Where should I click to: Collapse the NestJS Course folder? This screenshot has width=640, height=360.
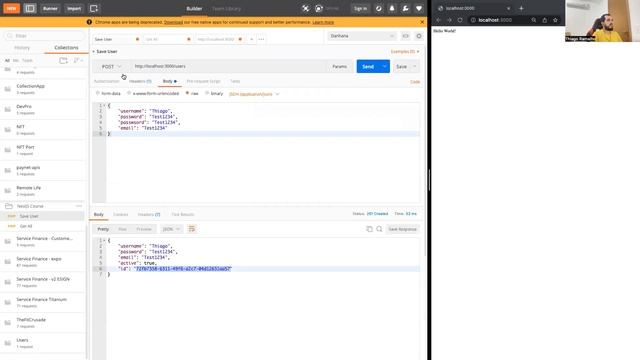coord(30,206)
